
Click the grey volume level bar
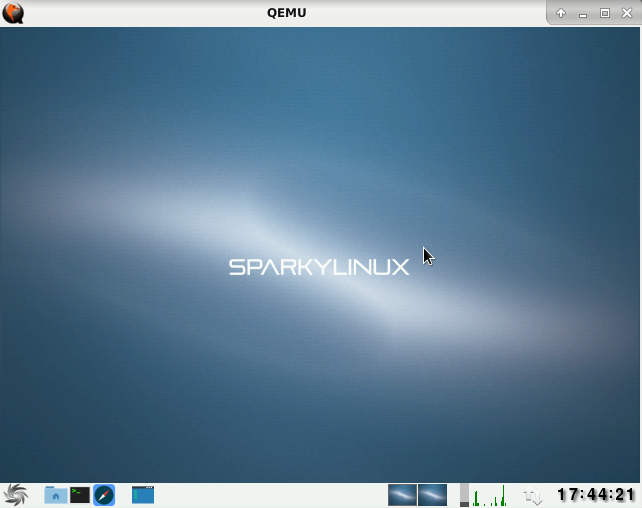tap(464, 495)
